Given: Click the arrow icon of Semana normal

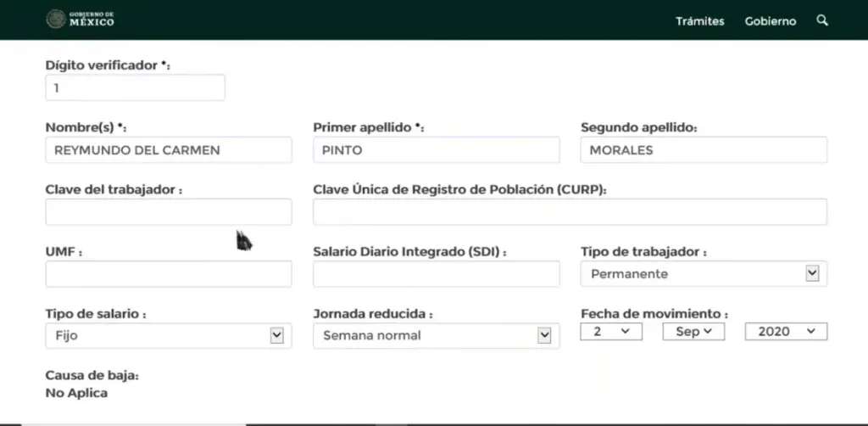Looking at the screenshot, I should (x=544, y=335).
